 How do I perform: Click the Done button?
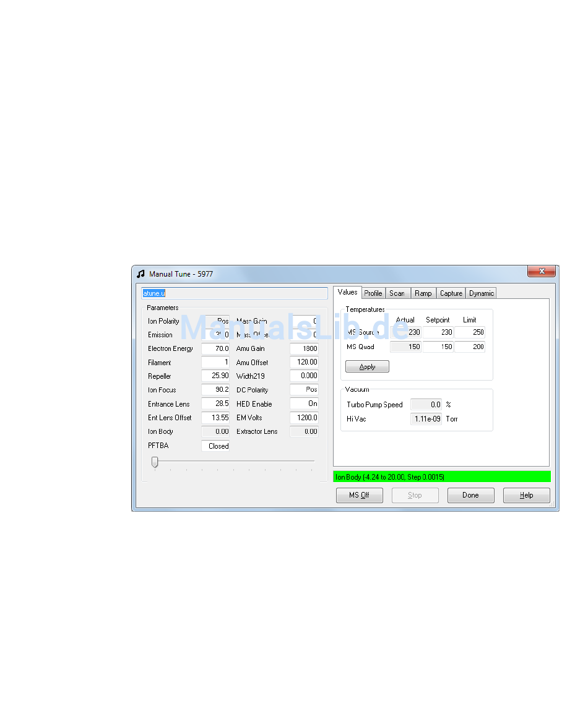tap(470, 495)
